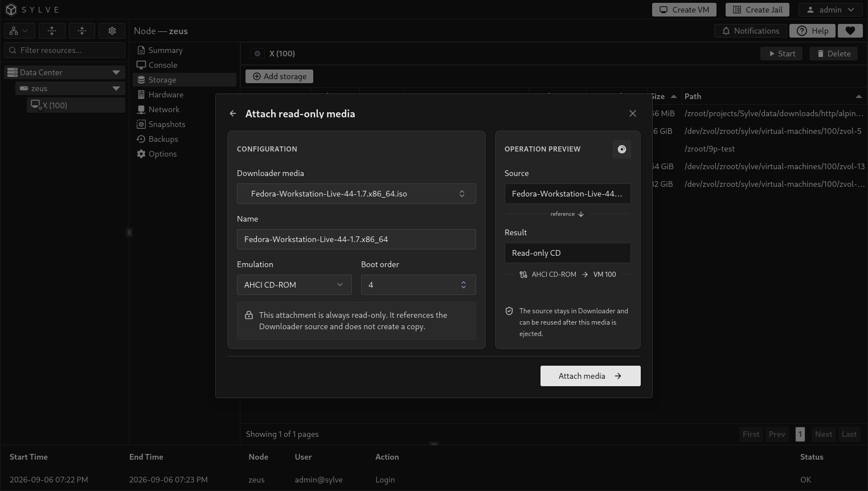Screen dimensions: 868x491
Task: Click the Last page button
Action: [x=849, y=434]
